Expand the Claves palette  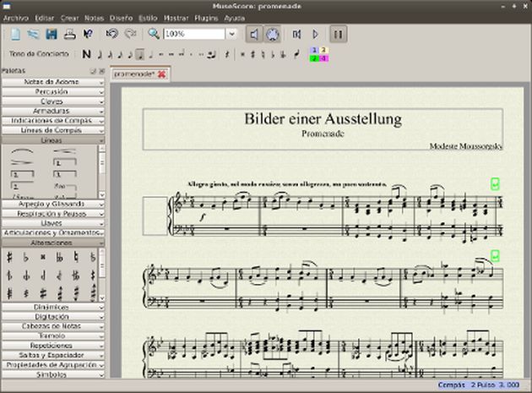[x=53, y=101]
